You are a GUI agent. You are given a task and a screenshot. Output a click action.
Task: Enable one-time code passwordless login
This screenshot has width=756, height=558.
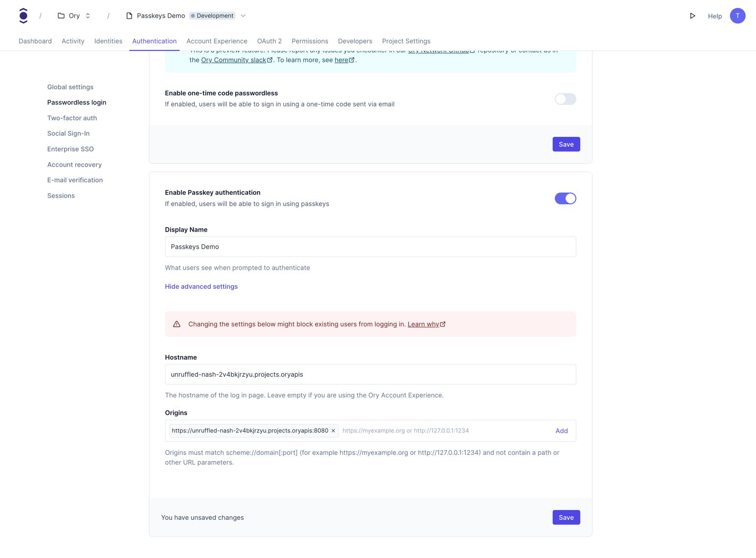click(x=565, y=99)
